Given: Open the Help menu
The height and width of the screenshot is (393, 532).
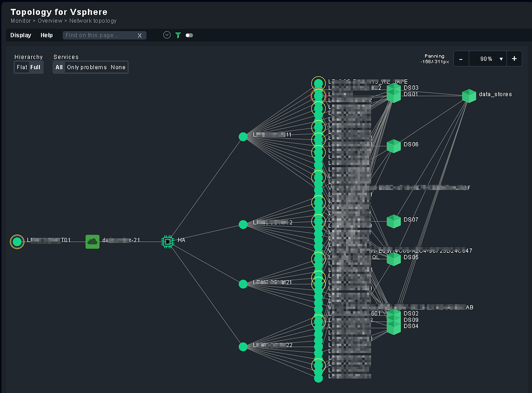Looking at the screenshot, I should tap(46, 35).
